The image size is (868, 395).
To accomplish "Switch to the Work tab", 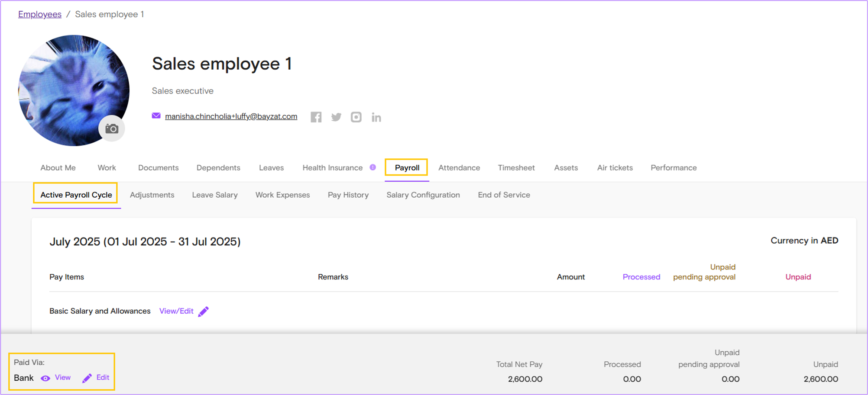I will pos(107,167).
